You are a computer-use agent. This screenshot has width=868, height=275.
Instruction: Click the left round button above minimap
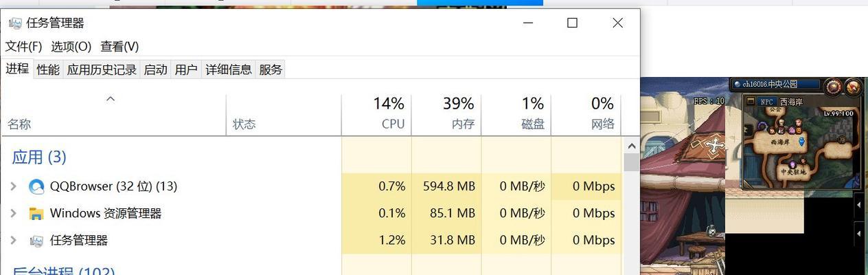833,87
